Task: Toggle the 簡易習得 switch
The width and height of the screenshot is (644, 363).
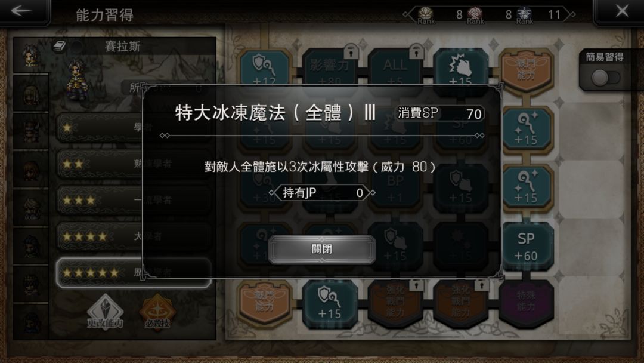Action: pyautogui.click(x=605, y=77)
